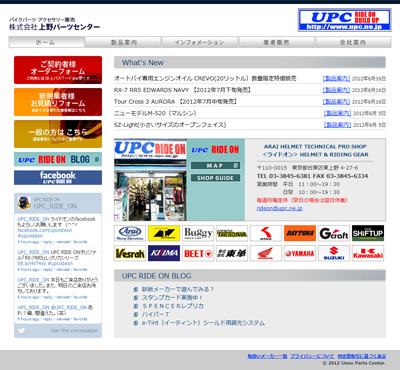Open the BEET brand logo
This screenshot has width=400, height=370.
coord(198,253)
